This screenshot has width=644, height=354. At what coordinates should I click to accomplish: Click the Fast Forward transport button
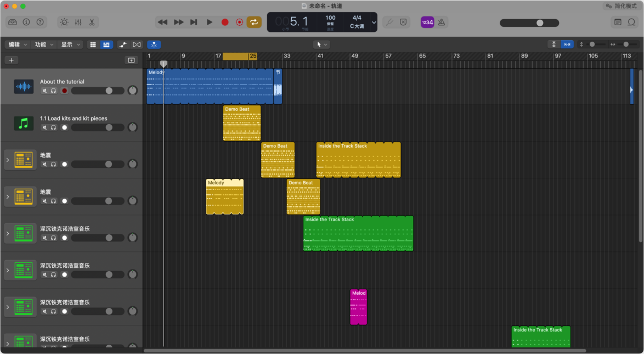[178, 22]
